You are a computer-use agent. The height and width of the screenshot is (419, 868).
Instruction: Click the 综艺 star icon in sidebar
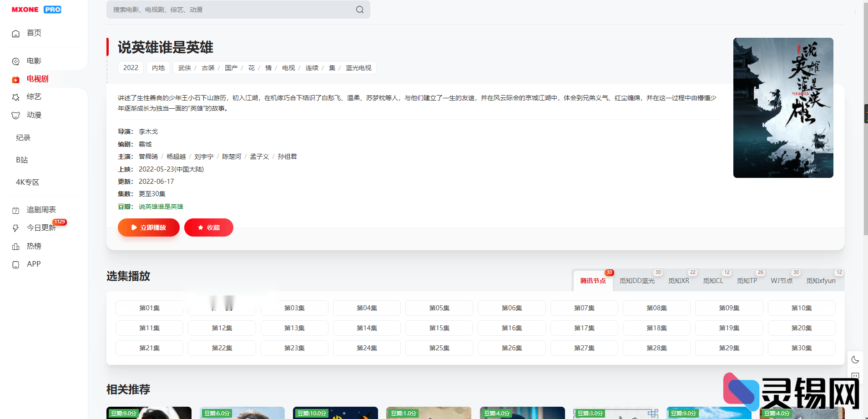coord(16,96)
